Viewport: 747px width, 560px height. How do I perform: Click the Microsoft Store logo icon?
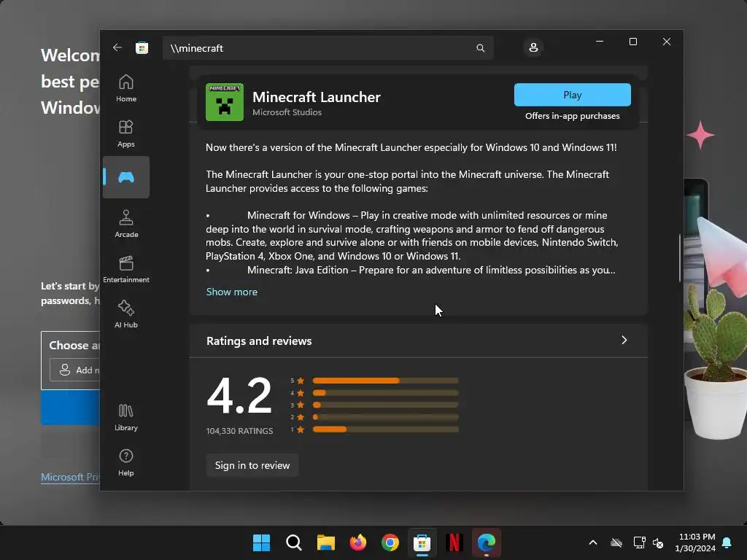point(142,47)
